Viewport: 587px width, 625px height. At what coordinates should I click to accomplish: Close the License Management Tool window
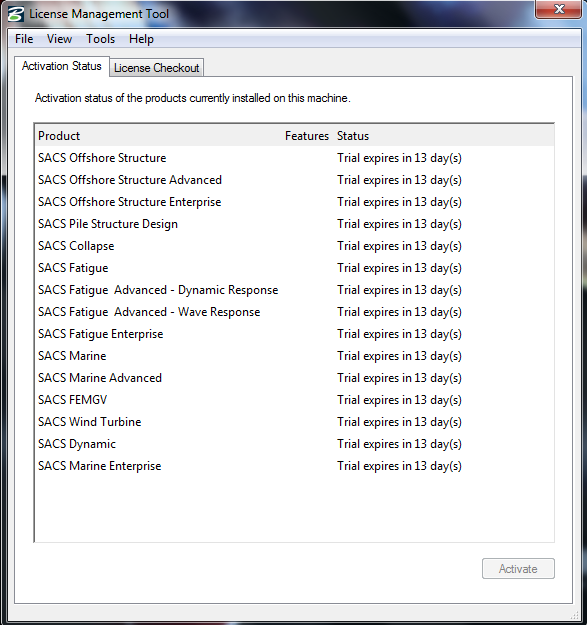[558, 9]
